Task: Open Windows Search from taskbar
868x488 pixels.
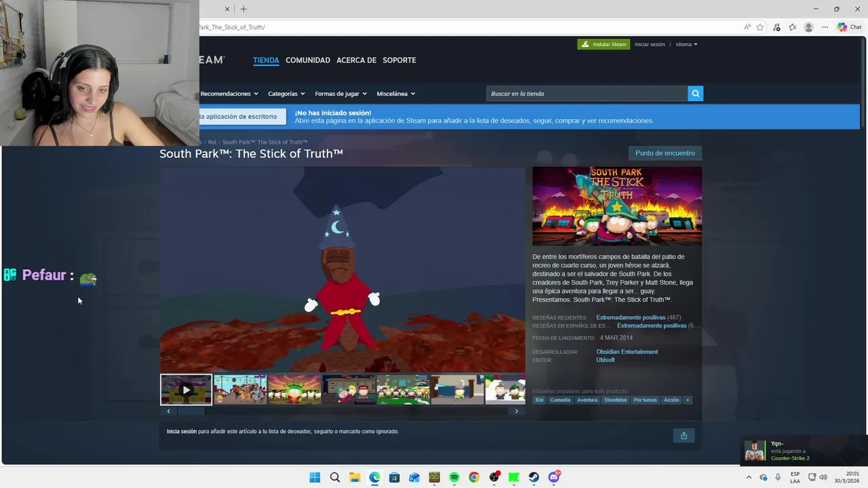Action: (334, 477)
